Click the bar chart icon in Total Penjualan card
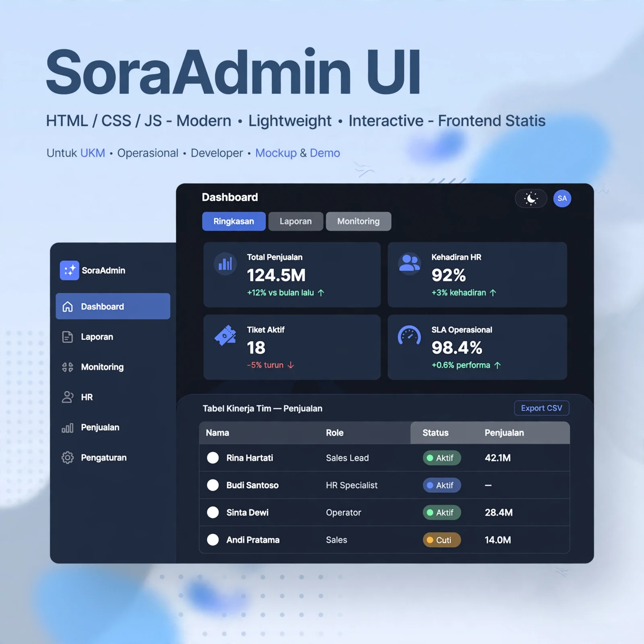The image size is (644, 644). [x=225, y=264]
